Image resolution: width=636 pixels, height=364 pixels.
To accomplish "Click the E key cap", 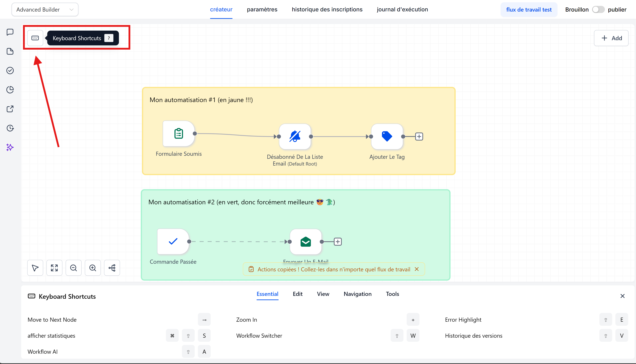I will tap(622, 320).
